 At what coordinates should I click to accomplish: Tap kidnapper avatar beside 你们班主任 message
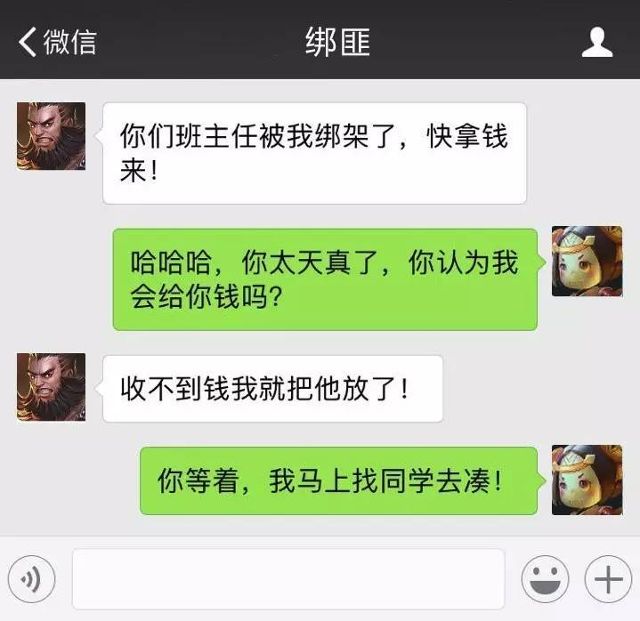click(x=51, y=136)
